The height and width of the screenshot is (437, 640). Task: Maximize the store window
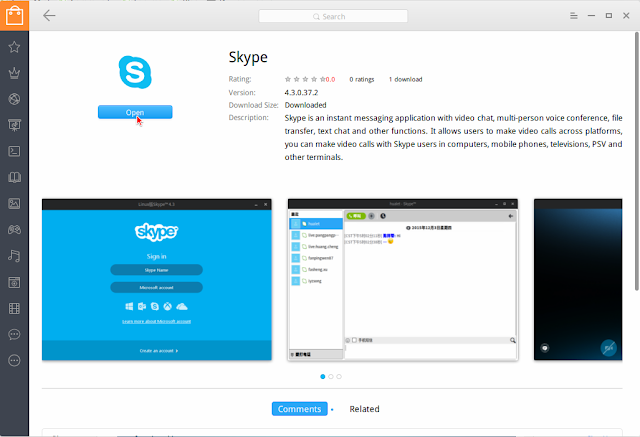[609, 16]
